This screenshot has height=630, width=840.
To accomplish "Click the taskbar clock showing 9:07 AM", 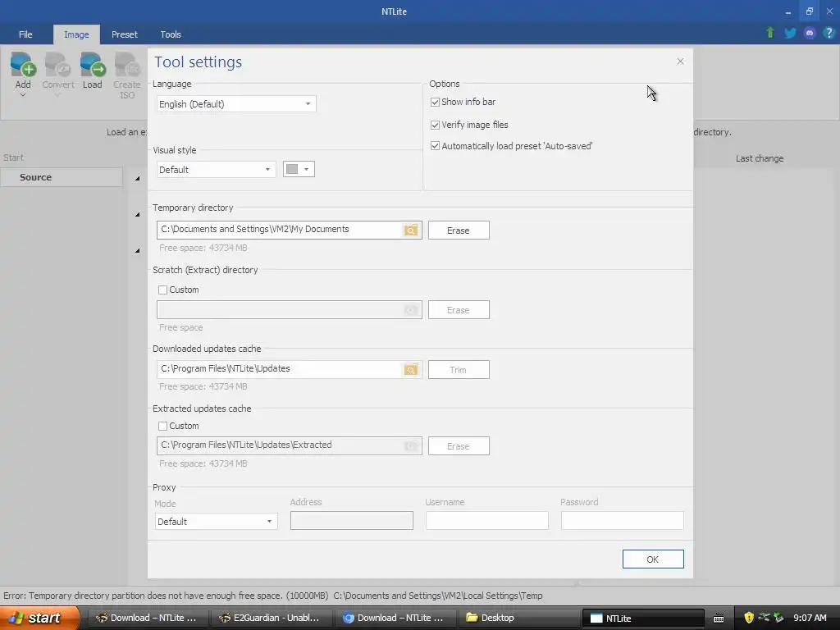I will 810,619.
